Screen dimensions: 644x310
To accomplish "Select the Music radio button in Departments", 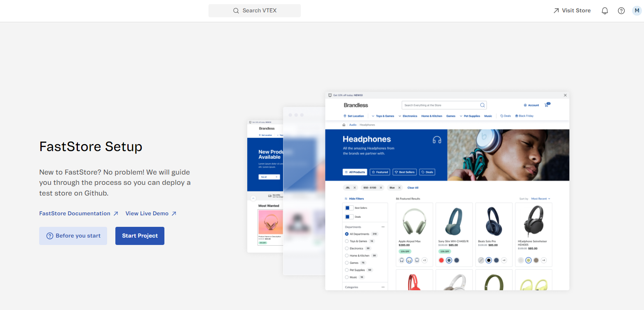I will (x=347, y=277).
